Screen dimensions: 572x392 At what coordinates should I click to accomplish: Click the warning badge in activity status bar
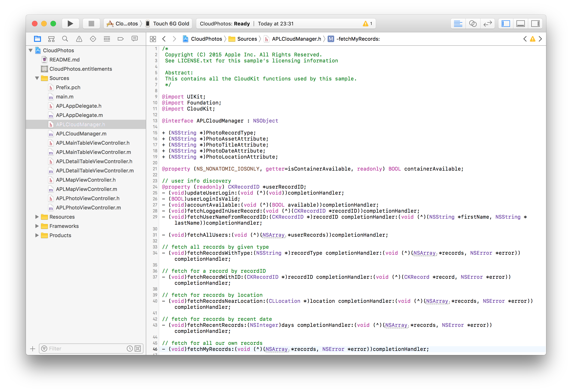click(367, 24)
